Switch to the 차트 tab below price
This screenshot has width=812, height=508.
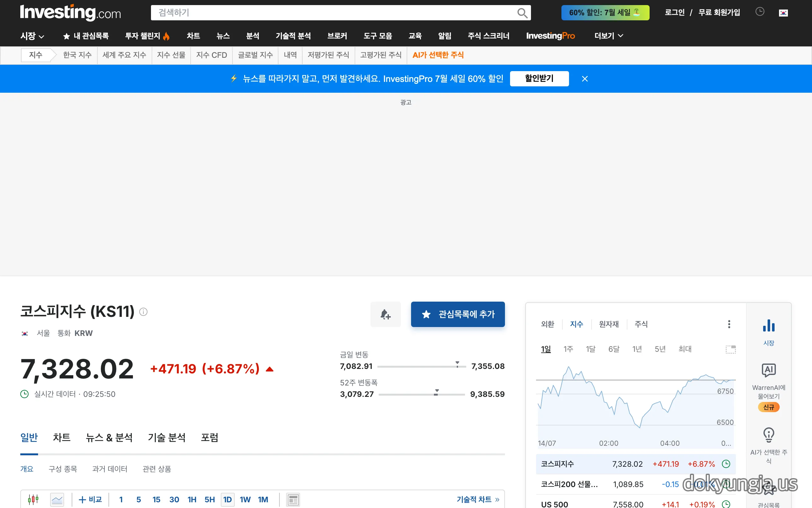(62, 438)
